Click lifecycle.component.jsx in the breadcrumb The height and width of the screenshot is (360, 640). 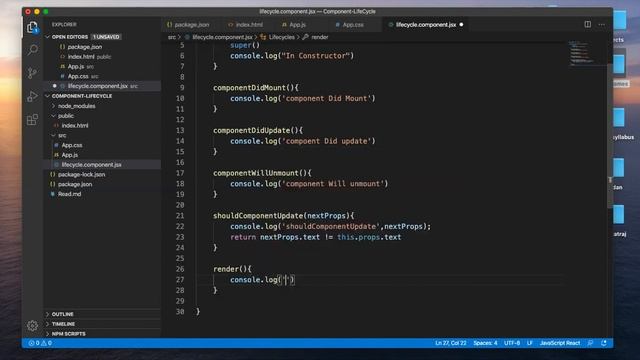tap(222, 37)
